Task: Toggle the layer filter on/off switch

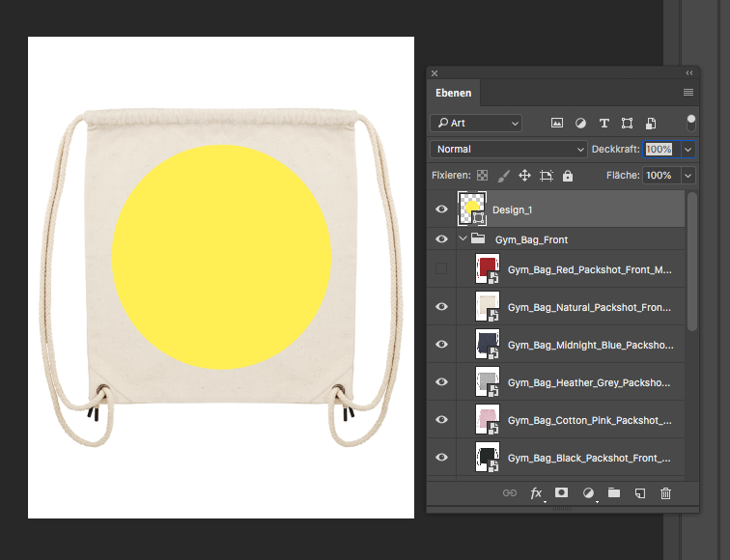Action: 690,123
